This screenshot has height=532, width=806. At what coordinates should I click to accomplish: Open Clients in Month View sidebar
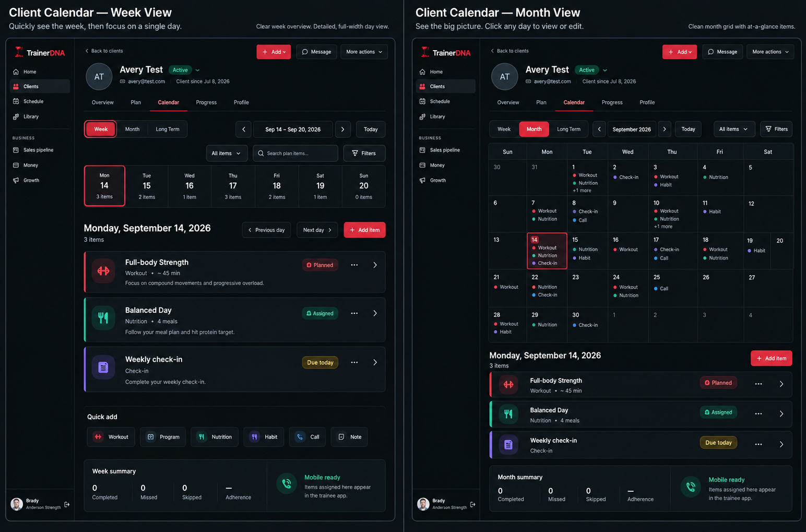click(446, 86)
